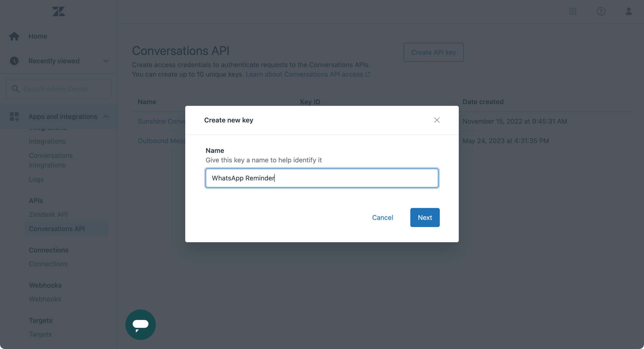Open the chat messenger widget
Image resolution: width=644 pixels, height=349 pixels.
[140, 325]
